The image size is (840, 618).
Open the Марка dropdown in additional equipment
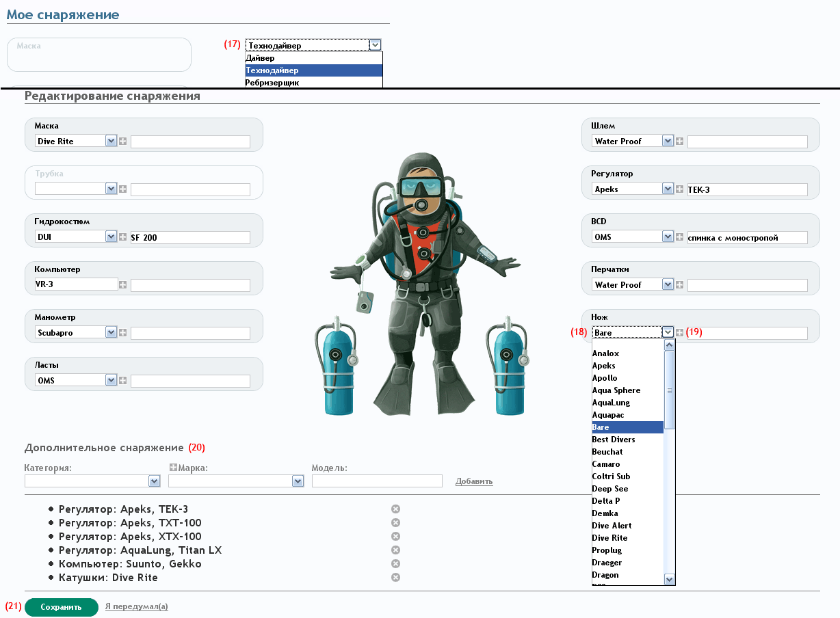click(x=236, y=481)
